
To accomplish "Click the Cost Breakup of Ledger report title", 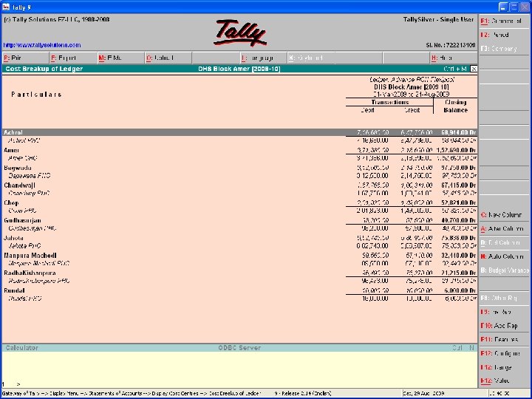I will [x=44, y=69].
